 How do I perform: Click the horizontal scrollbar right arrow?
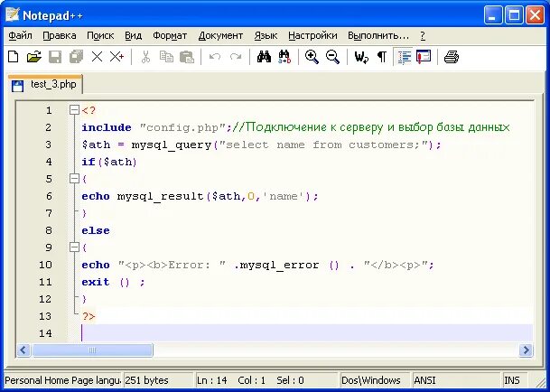[x=526, y=350]
